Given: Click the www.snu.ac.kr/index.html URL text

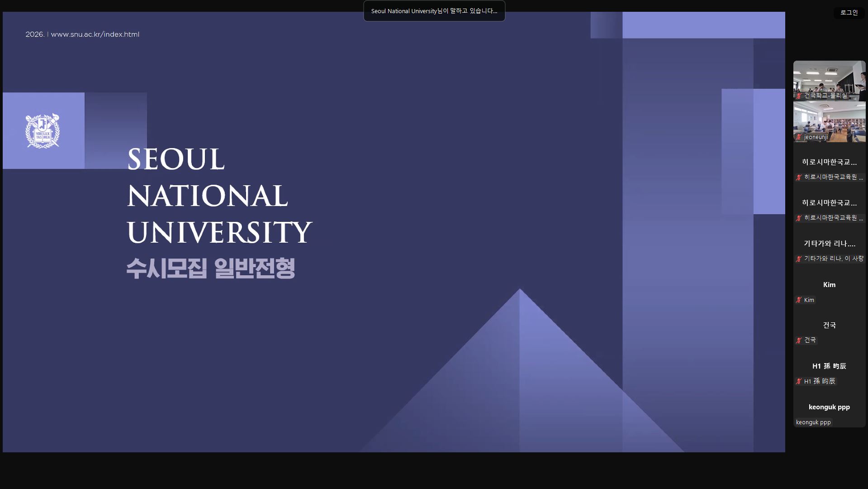Looking at the screenshot, I should [x=95, y=34].
